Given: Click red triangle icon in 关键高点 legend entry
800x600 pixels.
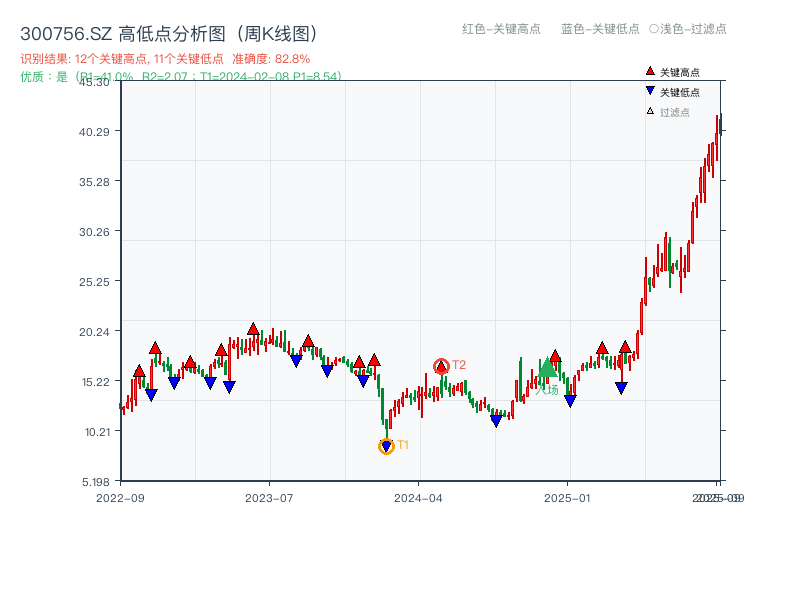Looking at the screenshot, I should pyautogui.click(x=650, y=71).
